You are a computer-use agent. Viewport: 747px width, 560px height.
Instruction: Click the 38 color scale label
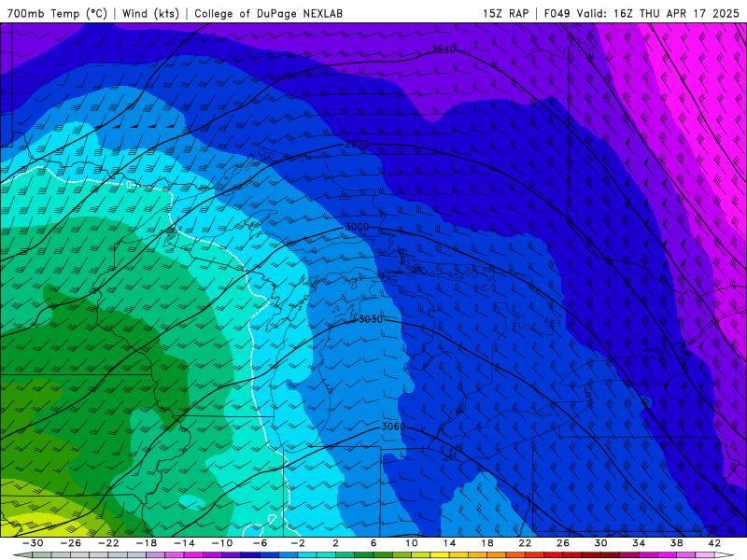click(676, 543)
